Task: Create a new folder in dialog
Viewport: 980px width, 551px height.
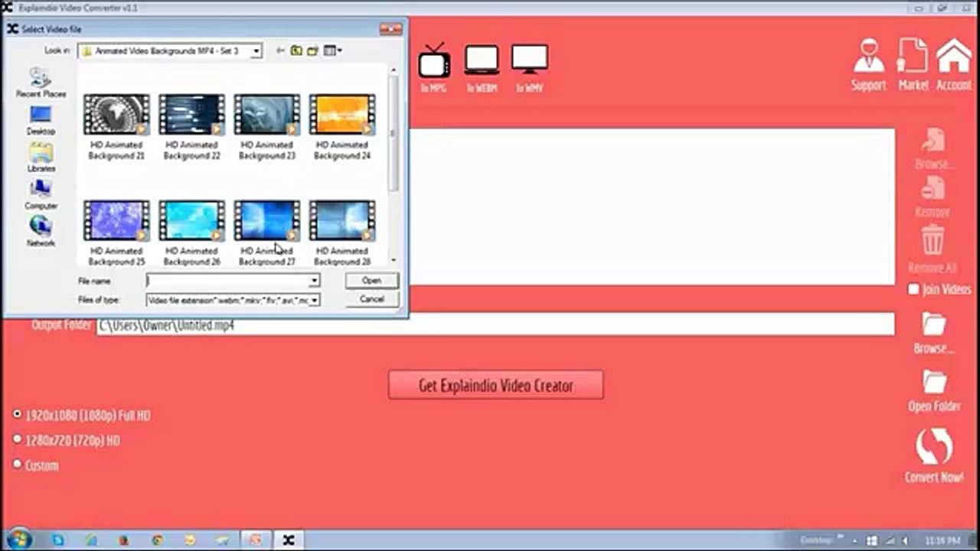Action: pos(312,51)
